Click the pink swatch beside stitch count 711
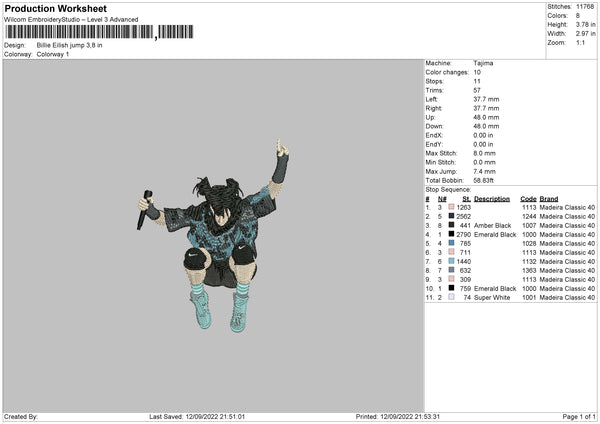 click(x=451, y=252)
